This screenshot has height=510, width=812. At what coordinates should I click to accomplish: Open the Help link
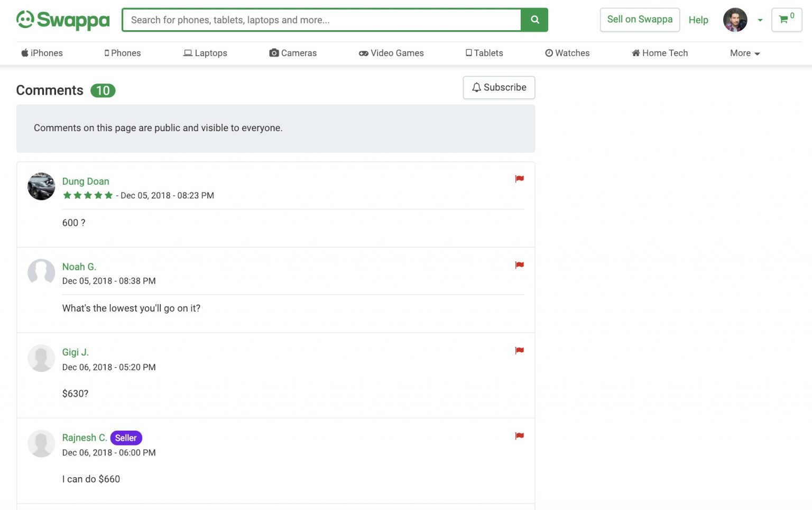point(698,20)
